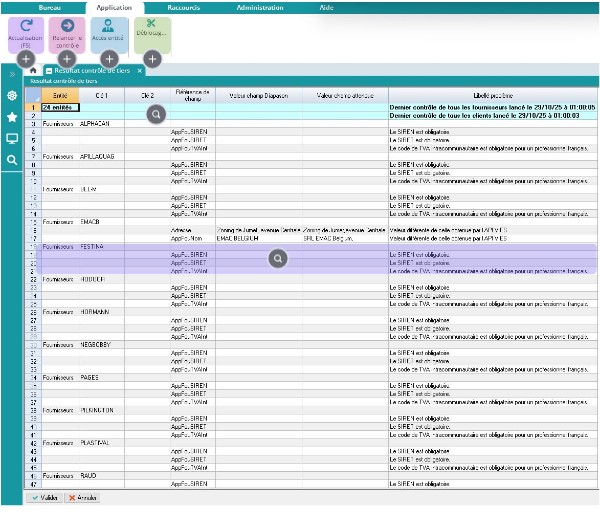The image size is (600, 526).
Task: Open the Accès entité tool
Action: click(x=110, y=26)
